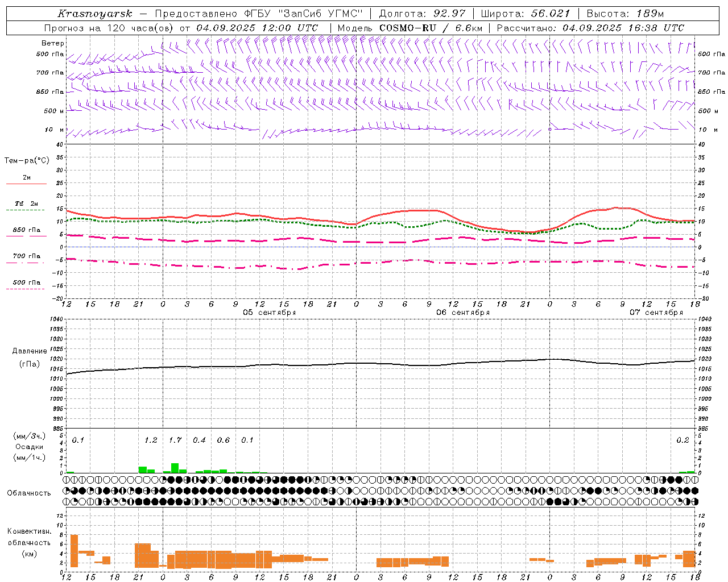Image resolution: width=728 pixels, height=582 pixels.
Task: Click the 'Td 2м' dew point legend entry
Action: (x=26, y=203)
